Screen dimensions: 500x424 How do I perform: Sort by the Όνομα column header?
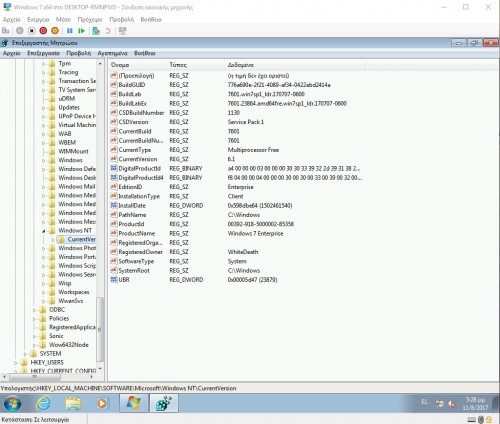pos(137,65)
